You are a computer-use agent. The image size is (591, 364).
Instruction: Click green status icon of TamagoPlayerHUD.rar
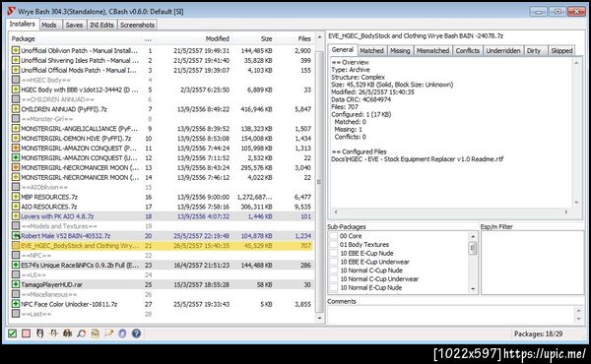coord(16,284)
